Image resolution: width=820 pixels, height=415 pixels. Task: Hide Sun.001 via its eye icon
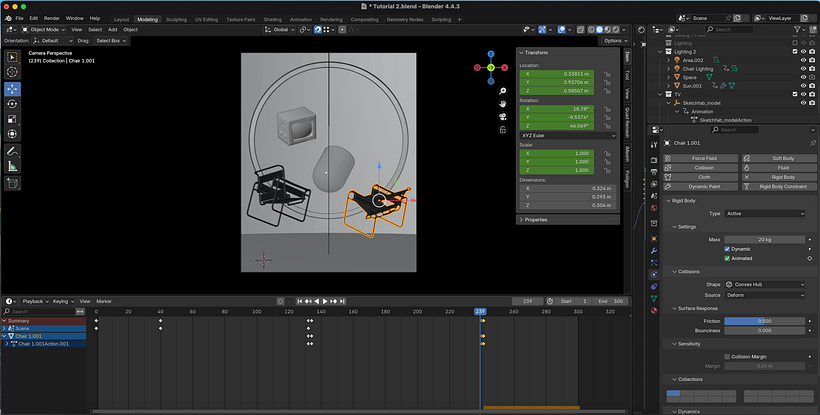click(803, 86)
